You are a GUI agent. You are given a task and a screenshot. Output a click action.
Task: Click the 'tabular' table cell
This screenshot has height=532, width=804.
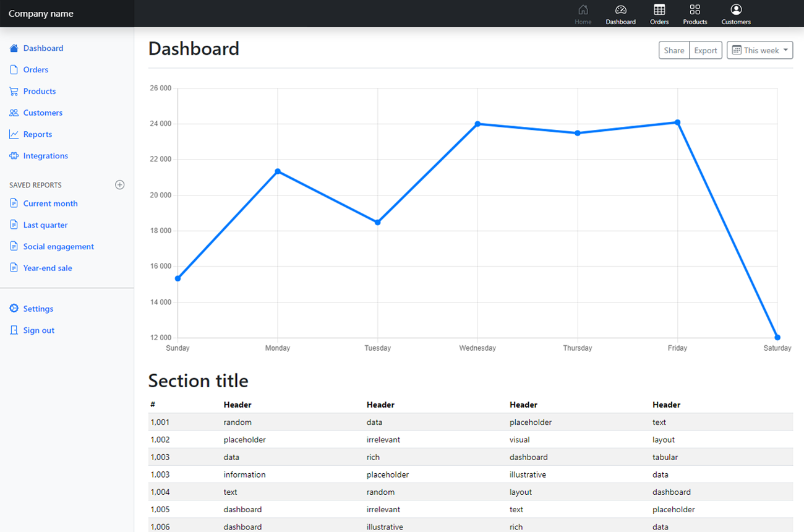click(x=665, y=457)
